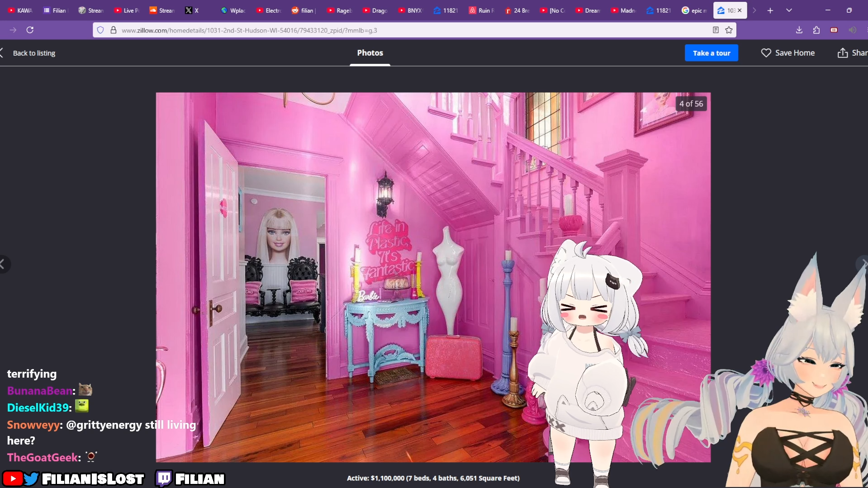The image size is (868, 488).
Task: Open the BNYX YouTube tab
Action: point(411,10)
